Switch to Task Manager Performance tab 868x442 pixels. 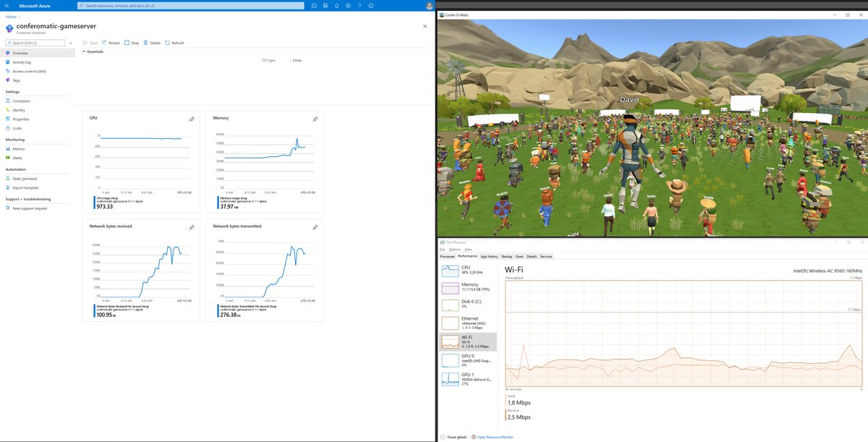(x=467, y=256)
